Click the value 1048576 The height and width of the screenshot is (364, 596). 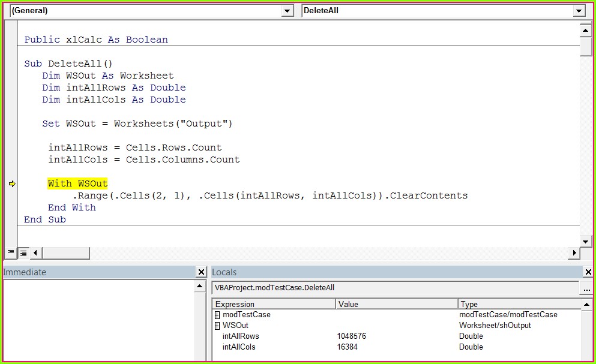(351, 336)
